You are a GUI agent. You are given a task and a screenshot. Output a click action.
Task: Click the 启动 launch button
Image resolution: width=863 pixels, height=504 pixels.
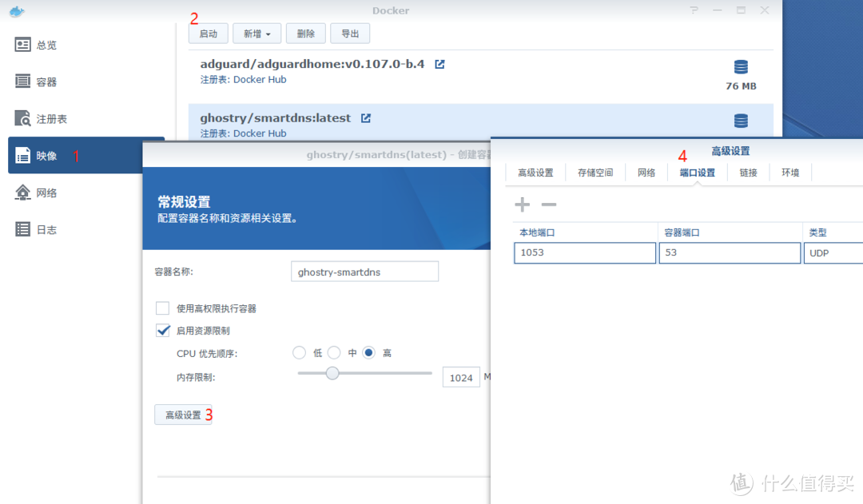209,34
